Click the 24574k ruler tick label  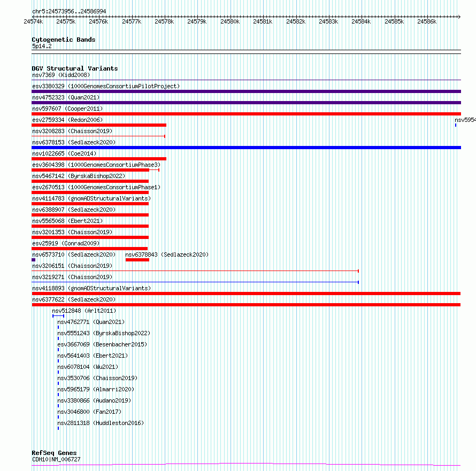(33, 21)
